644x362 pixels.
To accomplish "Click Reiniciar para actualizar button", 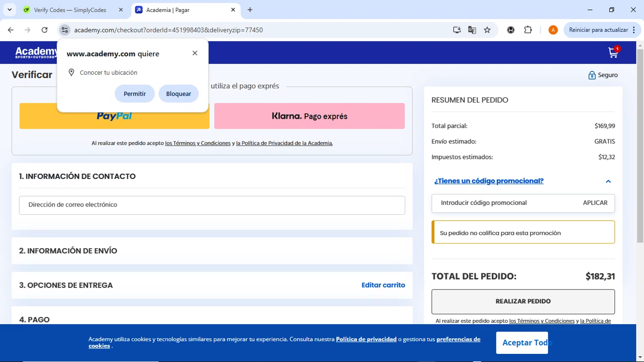I will click(x=598, y=30).
